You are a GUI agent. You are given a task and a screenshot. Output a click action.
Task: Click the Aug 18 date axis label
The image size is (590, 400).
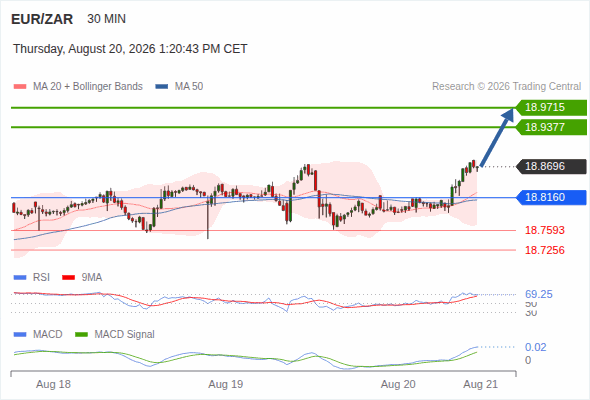click(53, 384)
